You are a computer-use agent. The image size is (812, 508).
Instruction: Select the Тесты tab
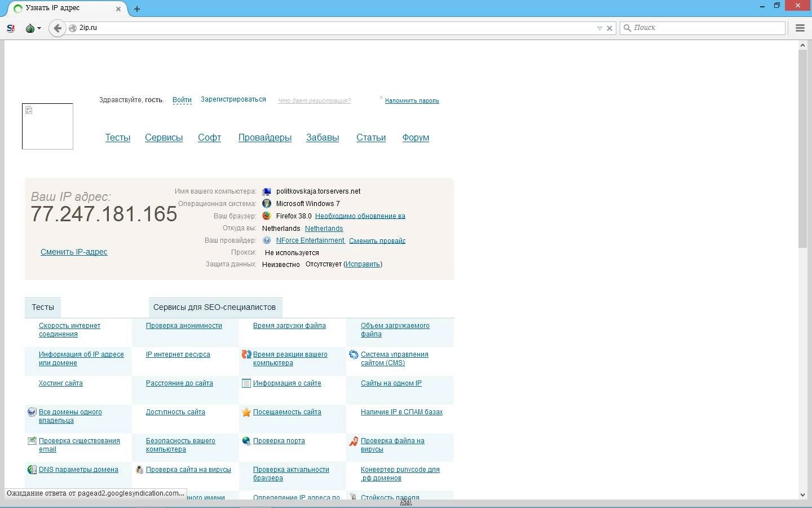43,307
